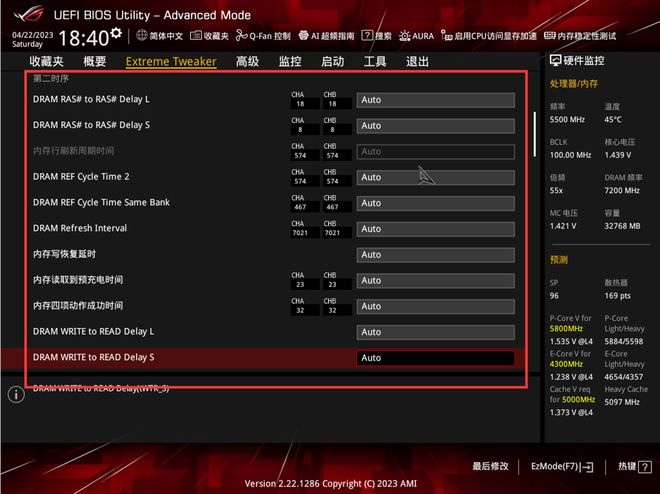Open DRAM REF Cycle Time 2 value dropdown

(435, 177)
